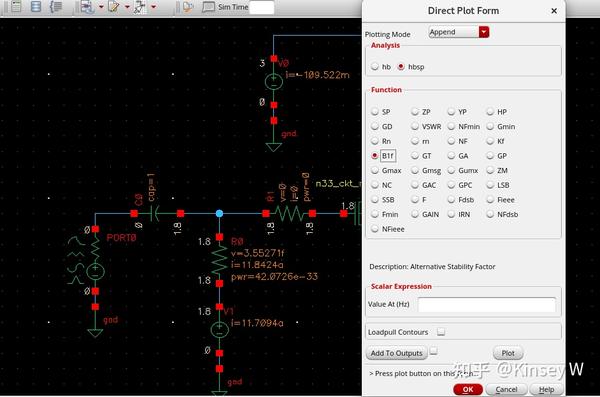Select the VSWR function radio button
The height and width of the screenshot is (397, 600).
click(415, 126)
